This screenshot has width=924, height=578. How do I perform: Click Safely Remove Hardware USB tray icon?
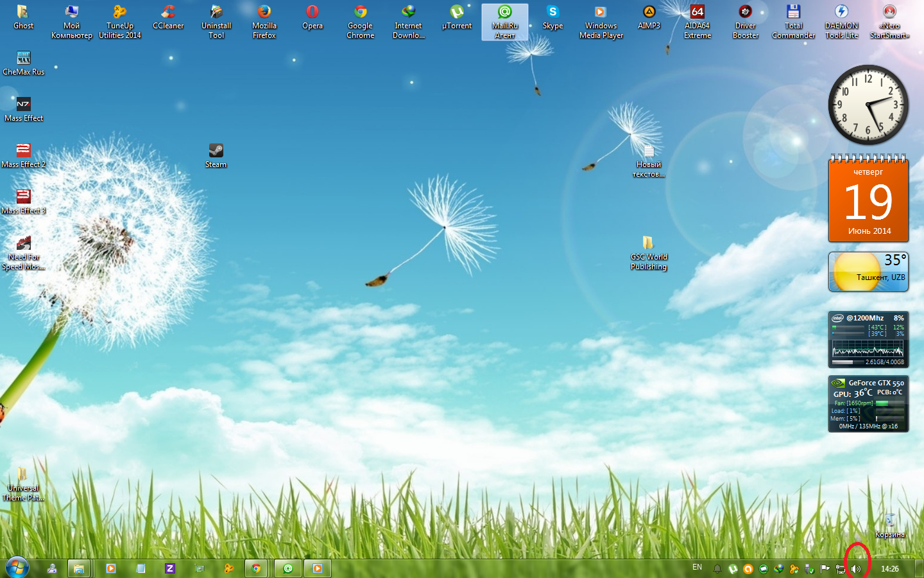[810, 569]
